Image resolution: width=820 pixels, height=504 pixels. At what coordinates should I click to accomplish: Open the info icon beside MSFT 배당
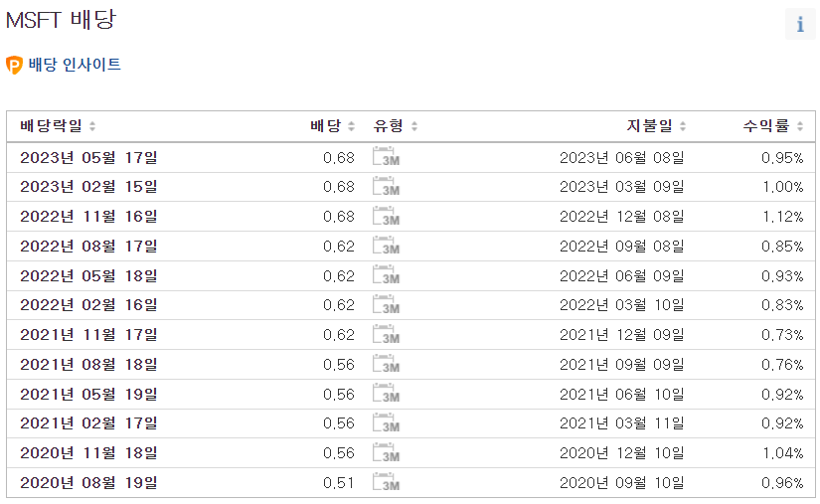pyautogui.click(x=800, y=24)
